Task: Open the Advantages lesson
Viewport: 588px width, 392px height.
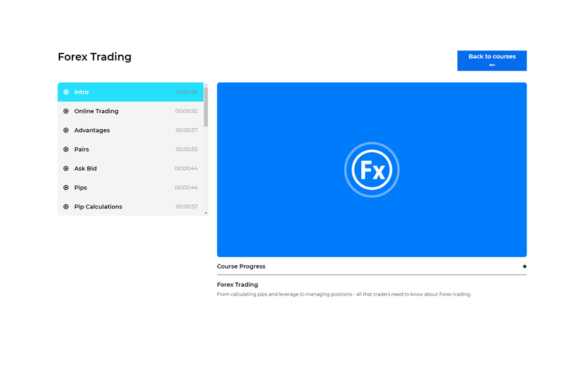Action: (x=92, y=130)
